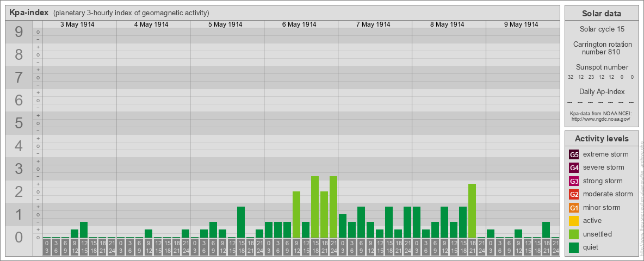
Task: Click the Kp scale number 3
Action: 19,169
